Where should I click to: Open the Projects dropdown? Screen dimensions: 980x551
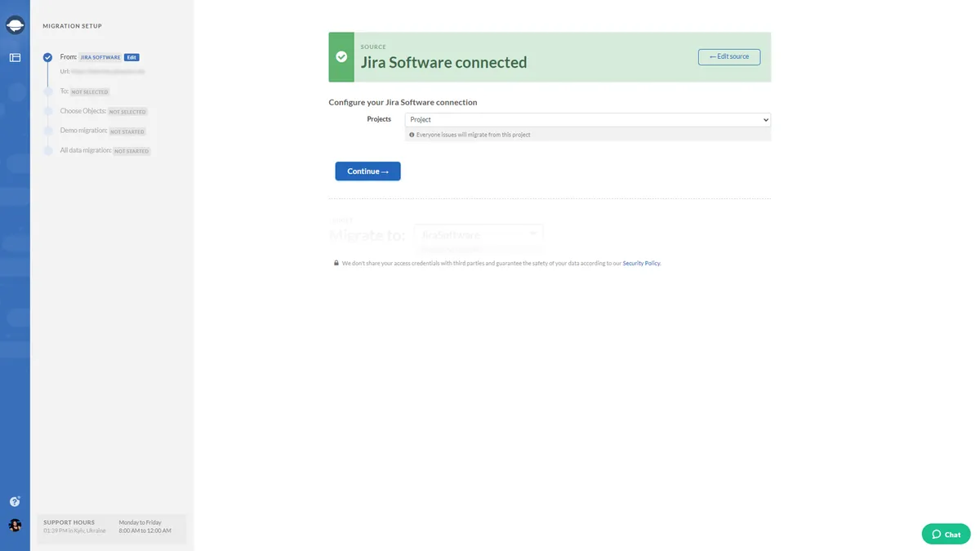588,120
